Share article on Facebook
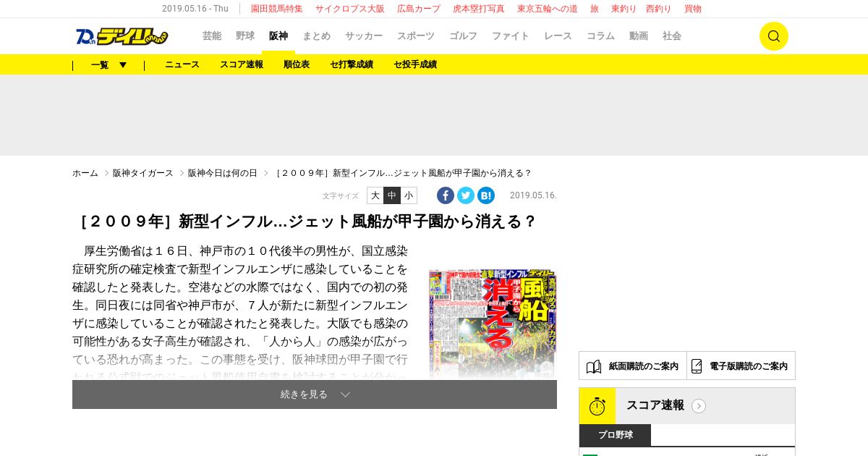868x456 pixels. (446, 195)
